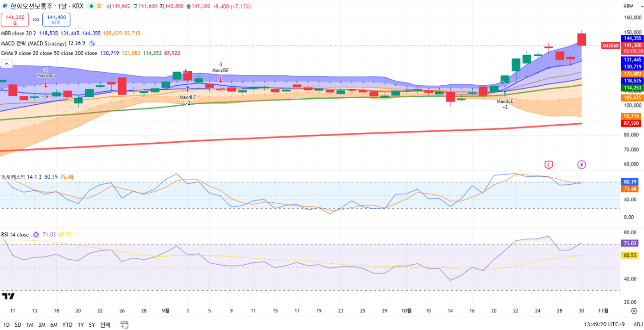Click the orange 123,083 EMA axis label
Image resolution: width=644 pixels, height=330 pixels.
click(x=632, y=73)
